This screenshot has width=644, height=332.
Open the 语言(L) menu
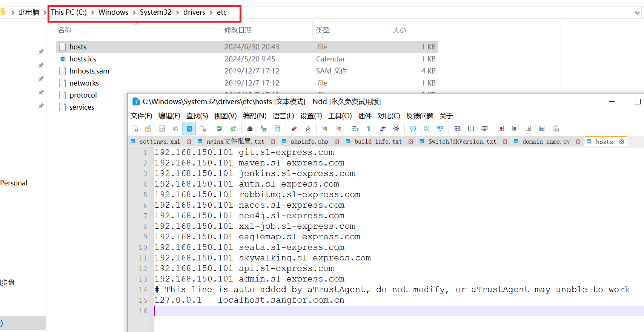(x=283, y=116)
